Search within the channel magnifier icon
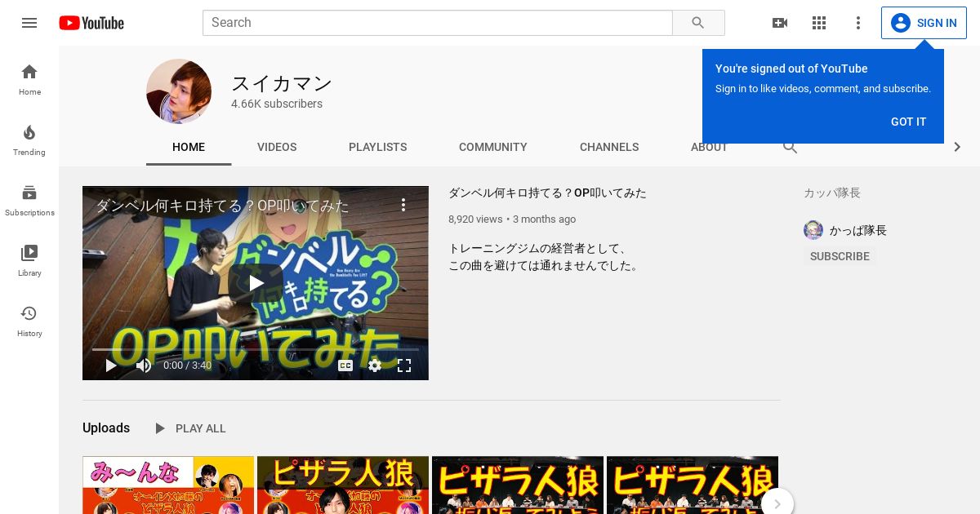 coord(790,147)
